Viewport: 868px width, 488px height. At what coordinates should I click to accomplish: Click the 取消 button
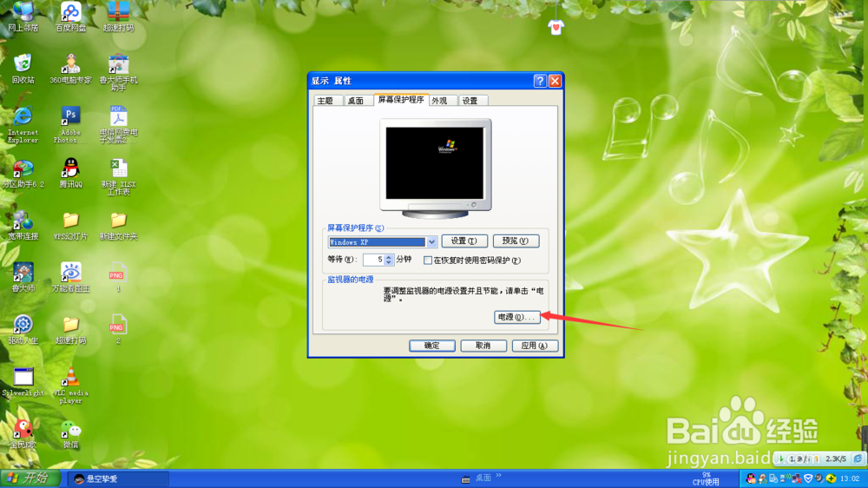click(x=483, y=346)
